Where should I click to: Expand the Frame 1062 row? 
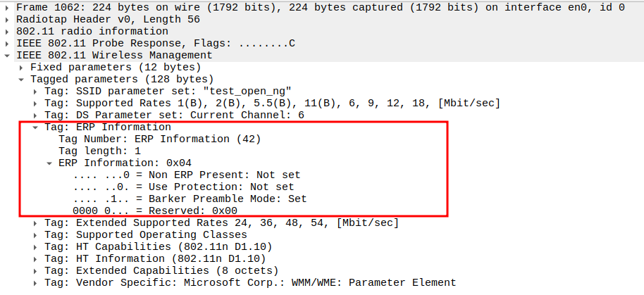click(x=7, y=8)
